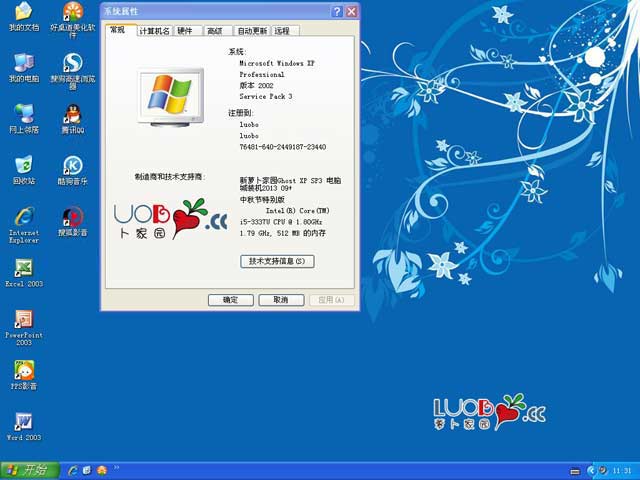Screen dimensions: 640x480
Task: Click the show desktop quick launch icon
Action: coord(87,470)
